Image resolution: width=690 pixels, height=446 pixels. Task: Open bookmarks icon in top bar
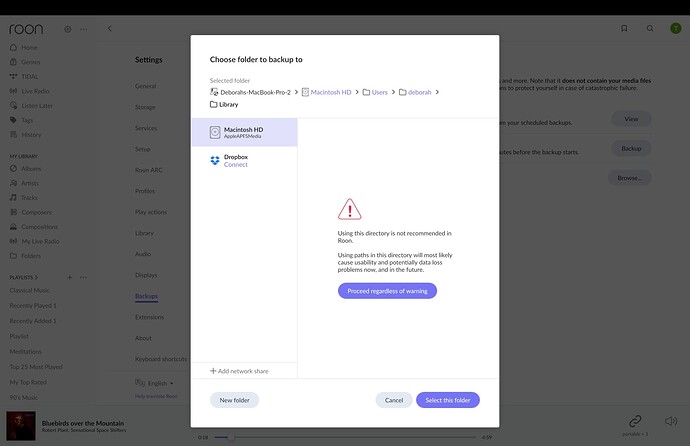tap(624, 28)
